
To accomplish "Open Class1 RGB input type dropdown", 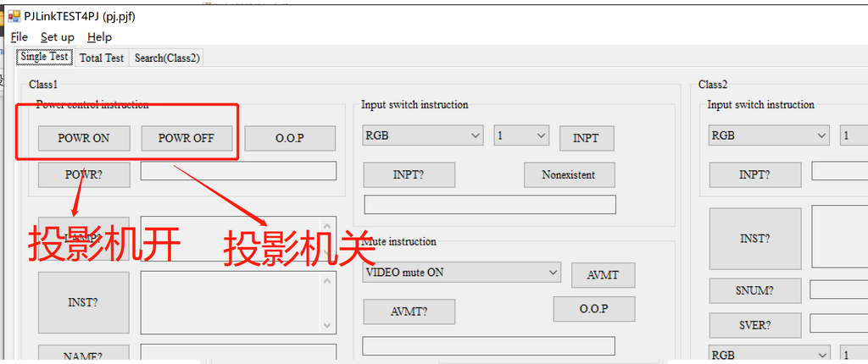I will click(x=424, y=135).
